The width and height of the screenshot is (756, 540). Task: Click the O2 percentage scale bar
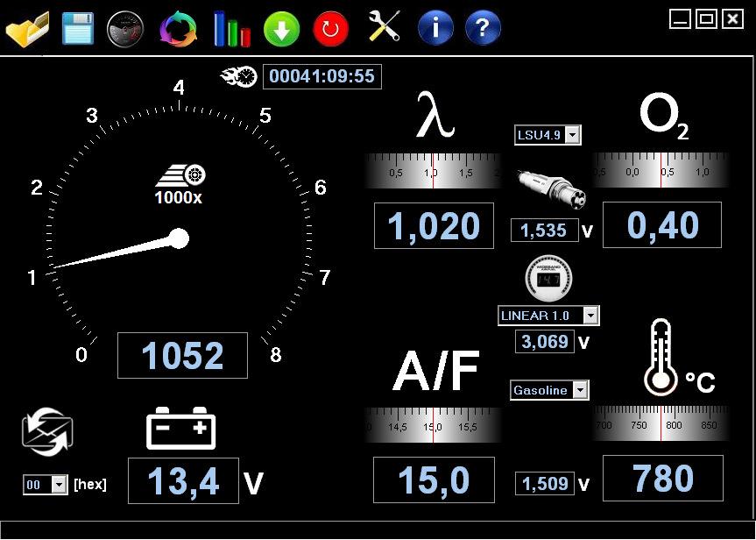click(661, 170)
